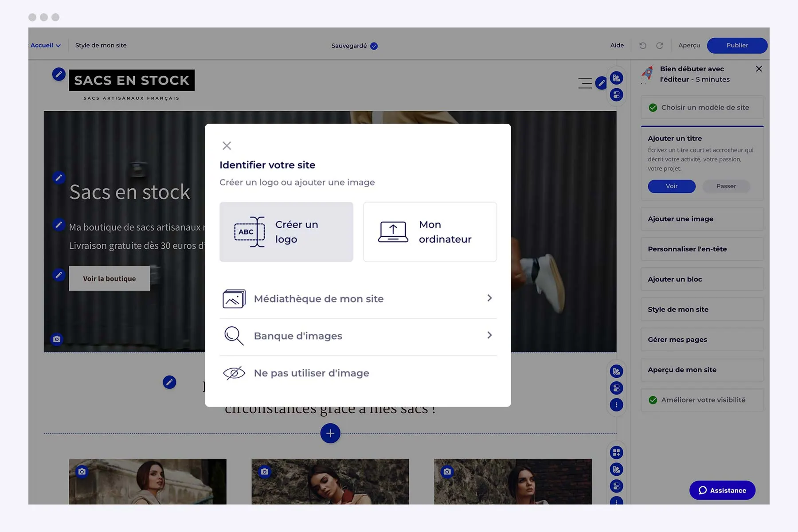The image size is (798, 532).
Task: Select 'Mon ordinateur' to upload an image
Action: point(430,232)
